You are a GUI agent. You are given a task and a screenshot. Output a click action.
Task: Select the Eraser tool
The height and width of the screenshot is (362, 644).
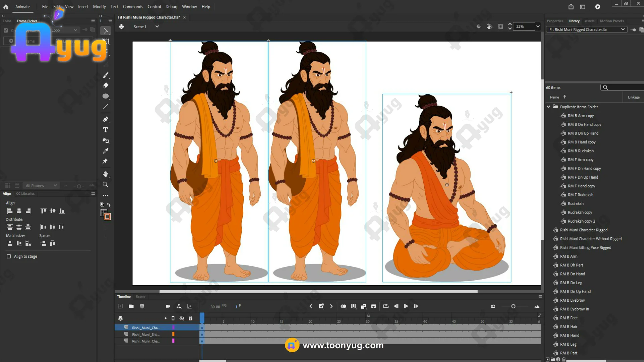(x=105, y=85)
